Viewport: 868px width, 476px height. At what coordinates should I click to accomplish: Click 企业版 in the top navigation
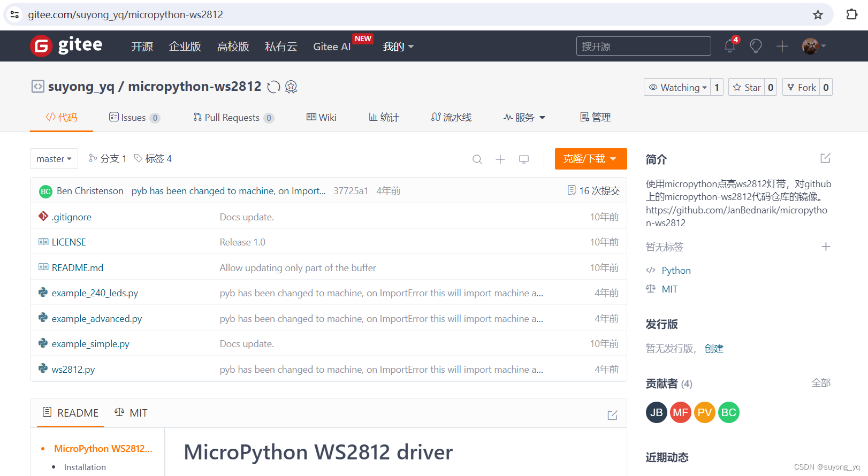[185, 47]
